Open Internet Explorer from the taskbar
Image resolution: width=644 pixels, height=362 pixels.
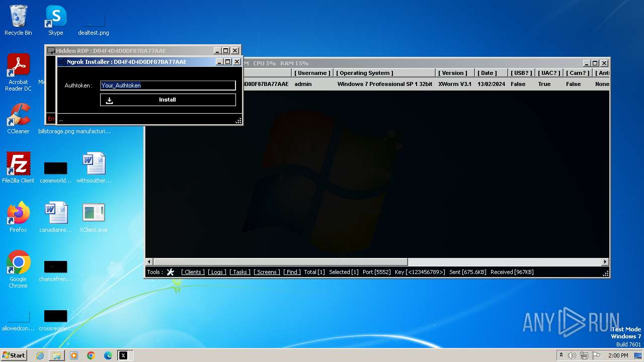coord(40,355)
